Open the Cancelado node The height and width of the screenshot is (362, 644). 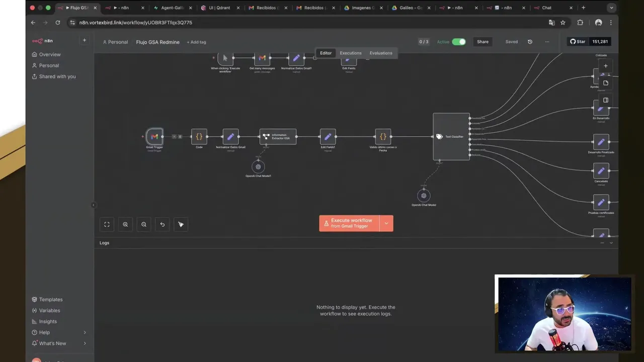coord(601,171)
